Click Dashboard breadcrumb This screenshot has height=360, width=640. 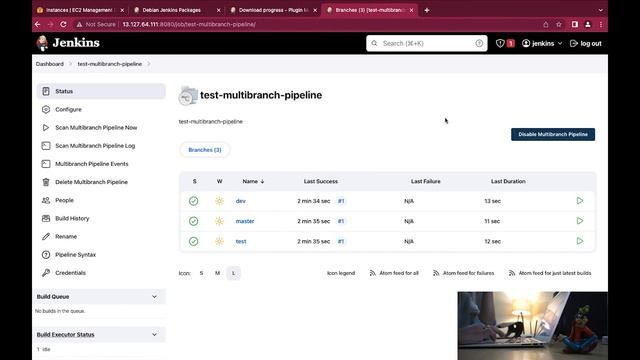[x=50, y=64]
